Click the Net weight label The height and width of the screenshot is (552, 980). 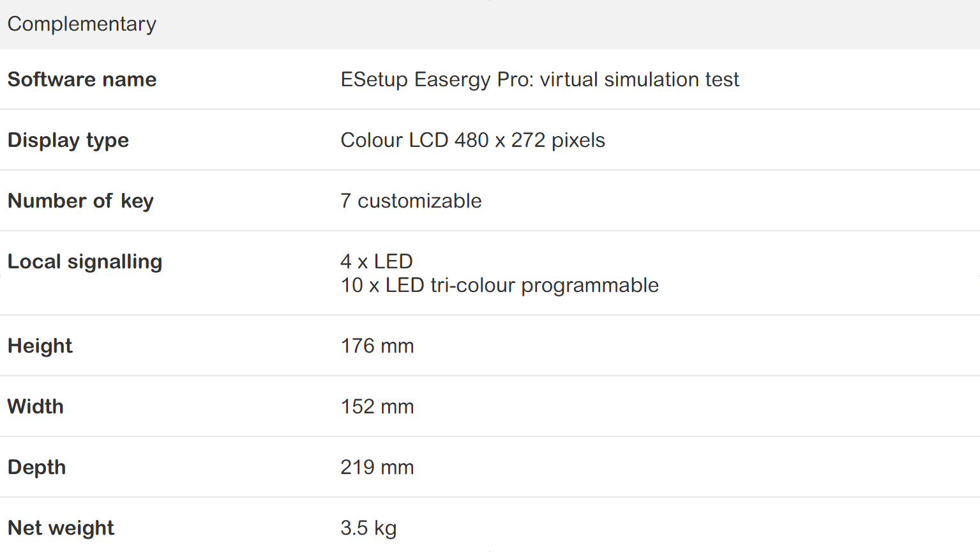(61, 528)
